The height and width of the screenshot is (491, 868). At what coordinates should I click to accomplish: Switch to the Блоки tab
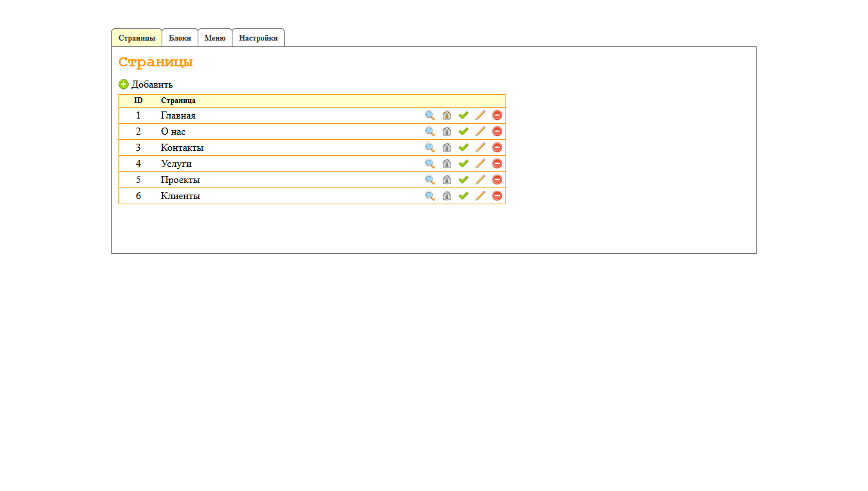(180, 38)
